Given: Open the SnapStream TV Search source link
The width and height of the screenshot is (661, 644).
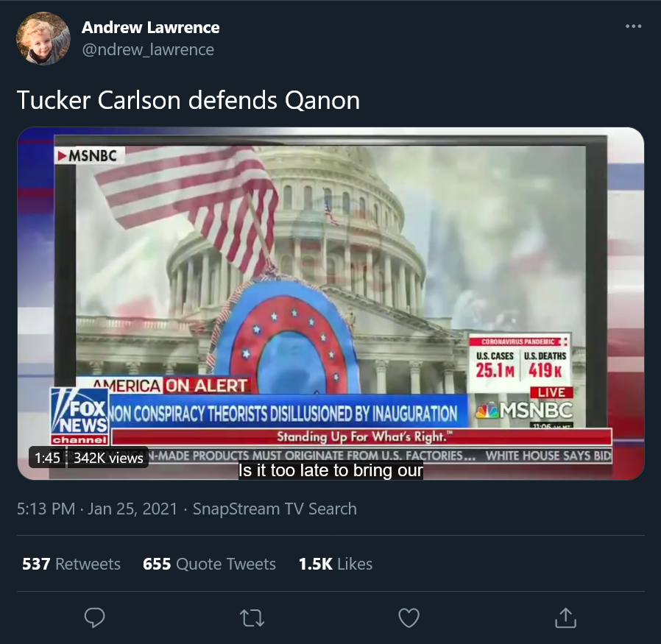Looking at the screenshot, I should click(x=275, y=509).
